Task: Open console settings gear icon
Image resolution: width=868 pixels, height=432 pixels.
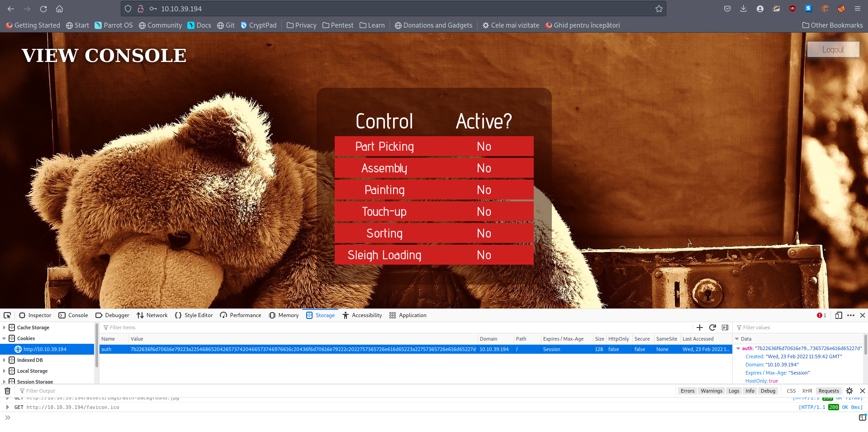Action: (x=849, y=391)
